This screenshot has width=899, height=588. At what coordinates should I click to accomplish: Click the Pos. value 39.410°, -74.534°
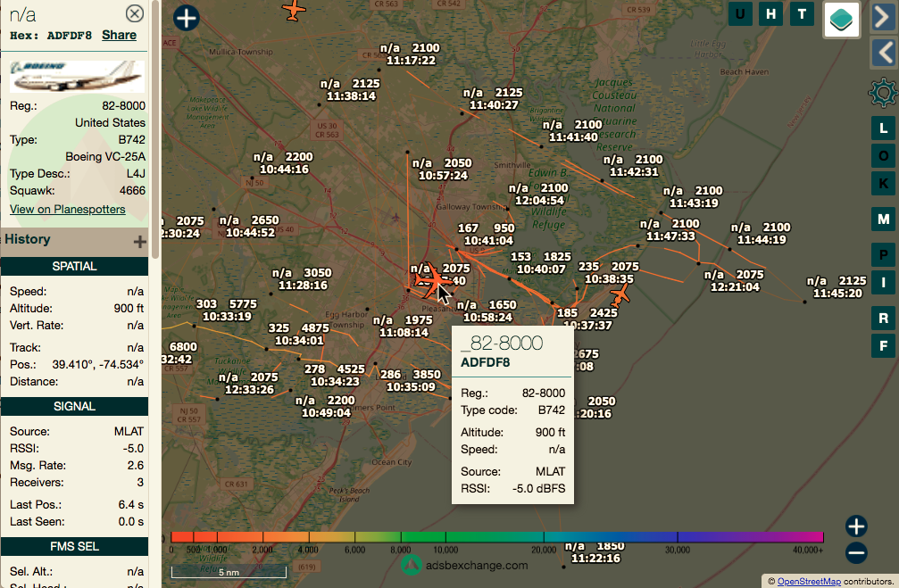click(x=98, y=365)
